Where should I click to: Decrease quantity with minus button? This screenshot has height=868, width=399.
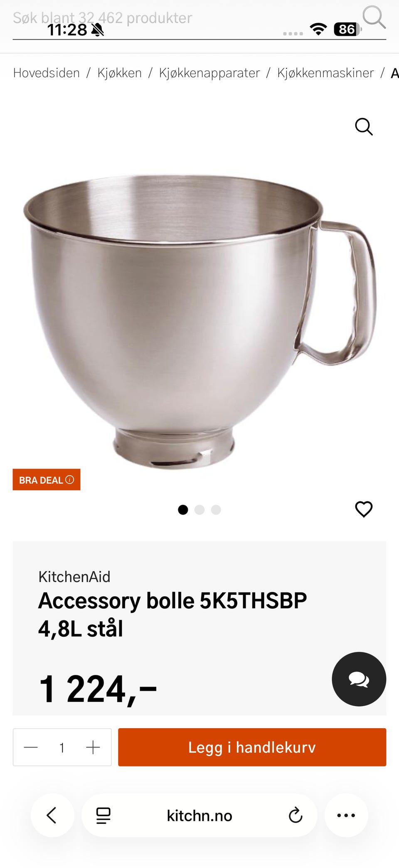[31, 747]
